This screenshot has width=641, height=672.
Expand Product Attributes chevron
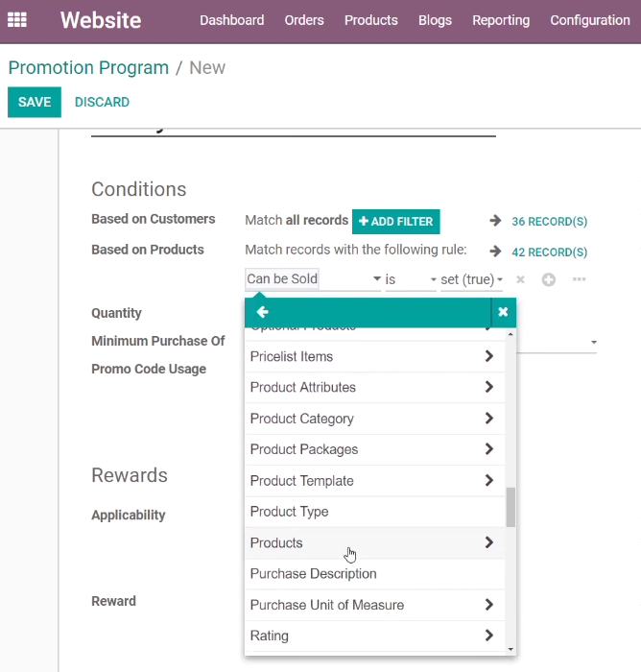pos(488,387)
